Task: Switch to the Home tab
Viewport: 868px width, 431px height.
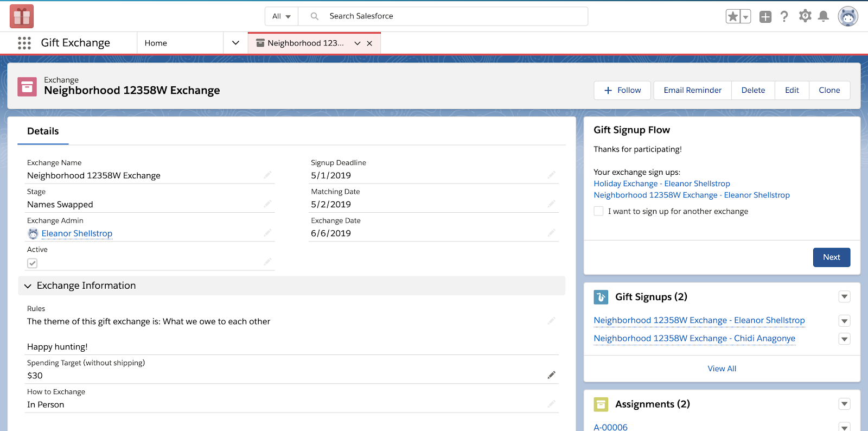Action: [156, 43]
